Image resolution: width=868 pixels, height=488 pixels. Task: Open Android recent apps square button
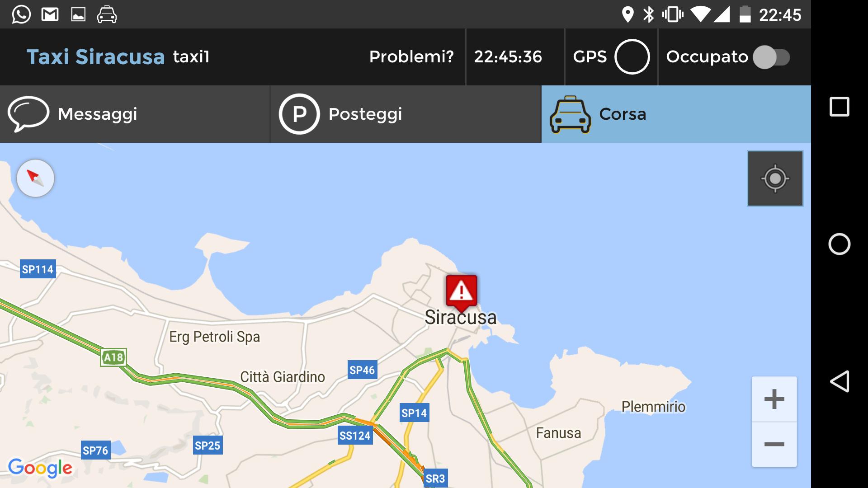(840, 107)
